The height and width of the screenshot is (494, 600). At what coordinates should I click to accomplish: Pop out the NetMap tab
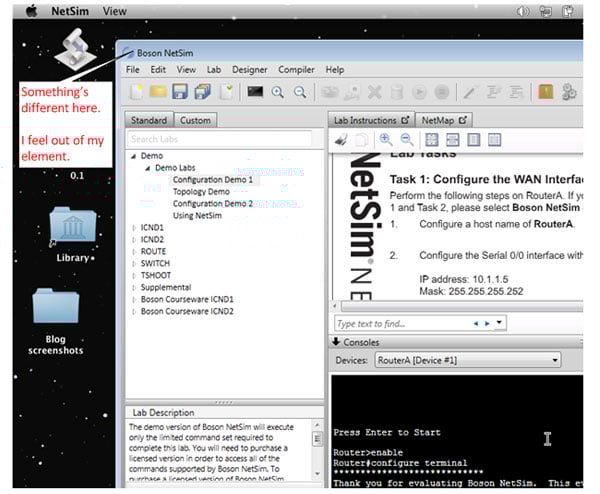[x=463, y=120]
